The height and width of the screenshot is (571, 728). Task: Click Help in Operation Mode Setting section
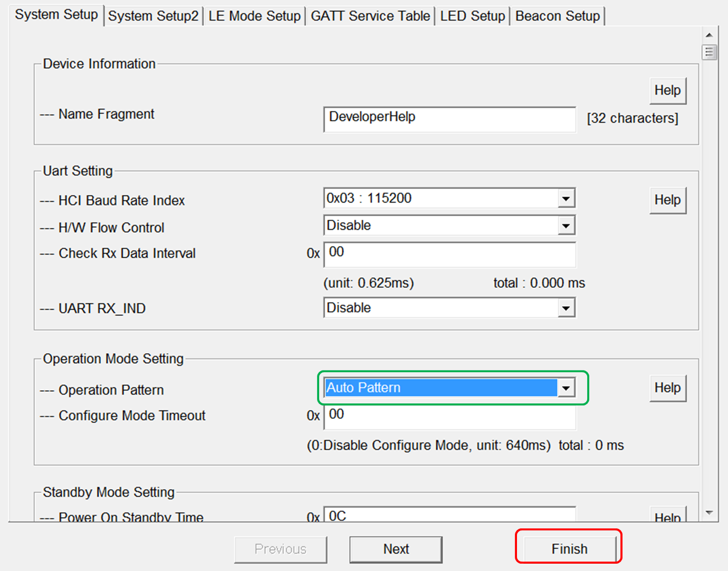pos(667,388)
